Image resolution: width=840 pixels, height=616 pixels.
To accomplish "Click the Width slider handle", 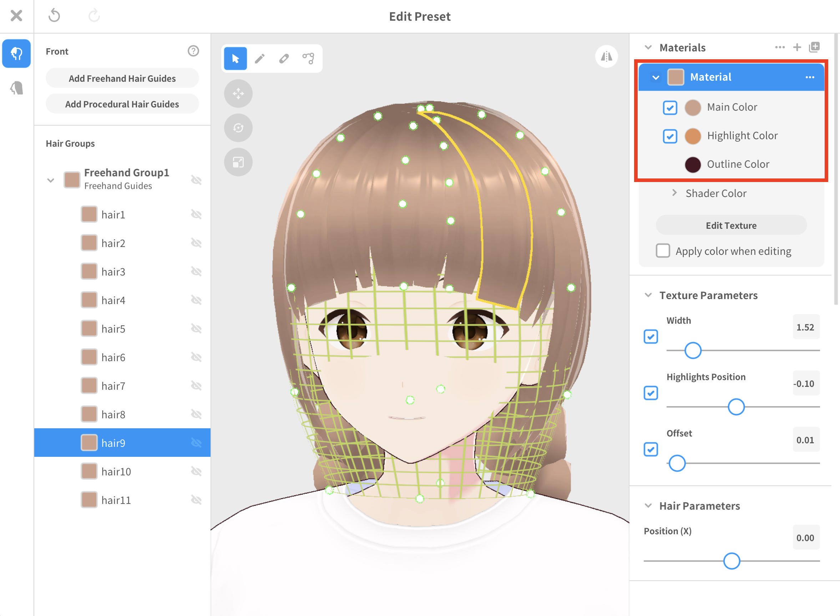I will [693, 350].
